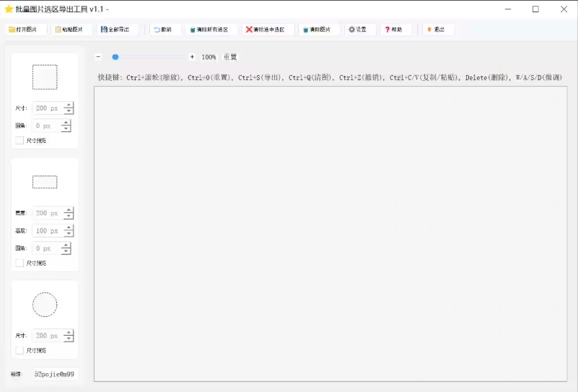This screenshot has width=578, height=392.
Task: Click the Exit (退出) toolbar button
Action: point(436,30)
